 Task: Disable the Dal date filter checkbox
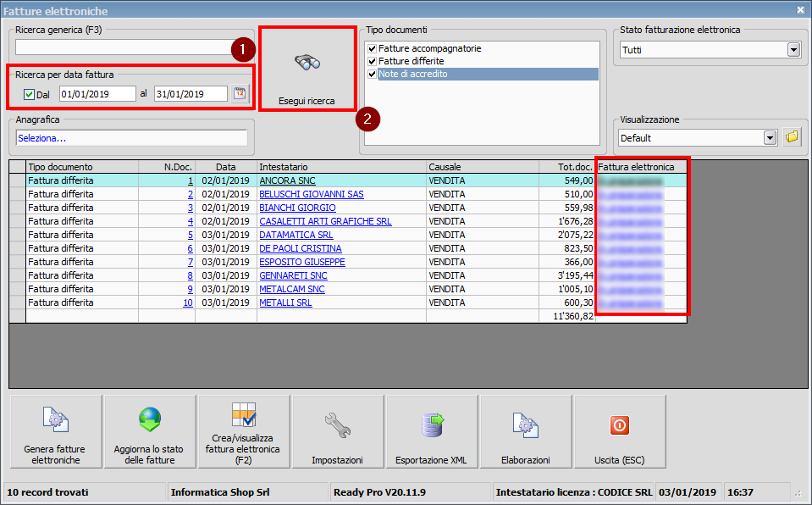31,94
